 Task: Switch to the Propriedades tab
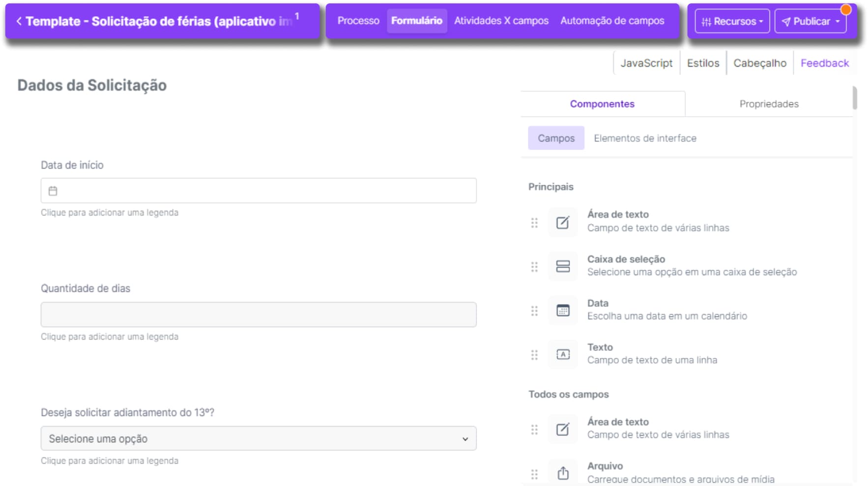(x=769, y=104)
